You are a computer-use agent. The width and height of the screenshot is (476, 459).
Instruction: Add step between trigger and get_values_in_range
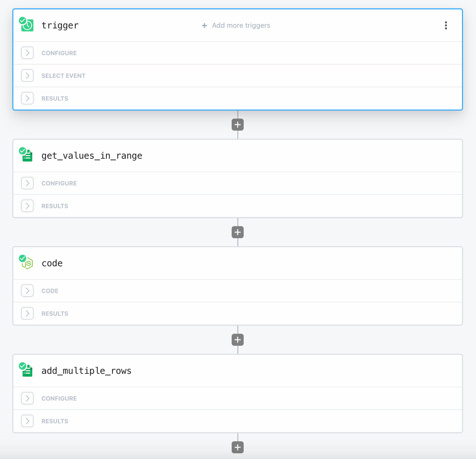(x=238, y=125)
